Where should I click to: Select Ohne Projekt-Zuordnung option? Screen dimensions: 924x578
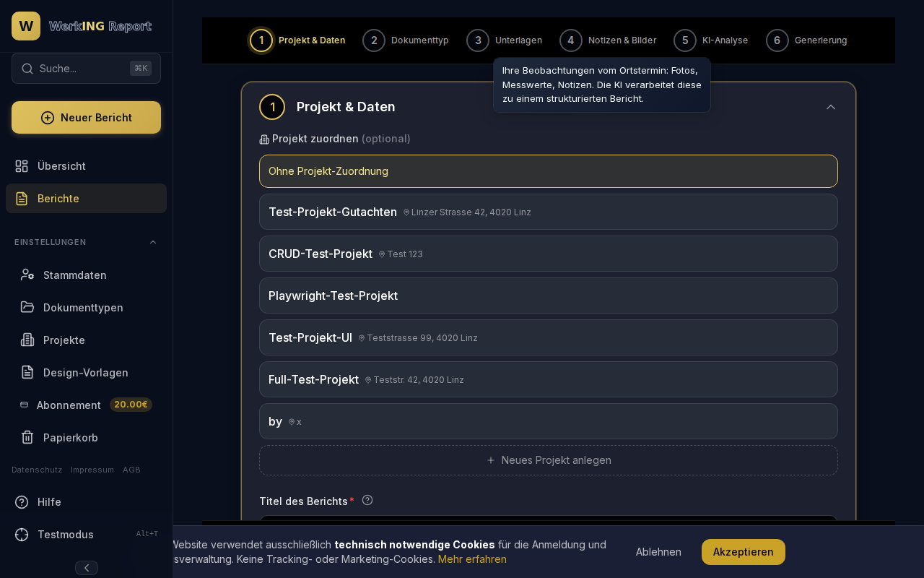point(549,171)
